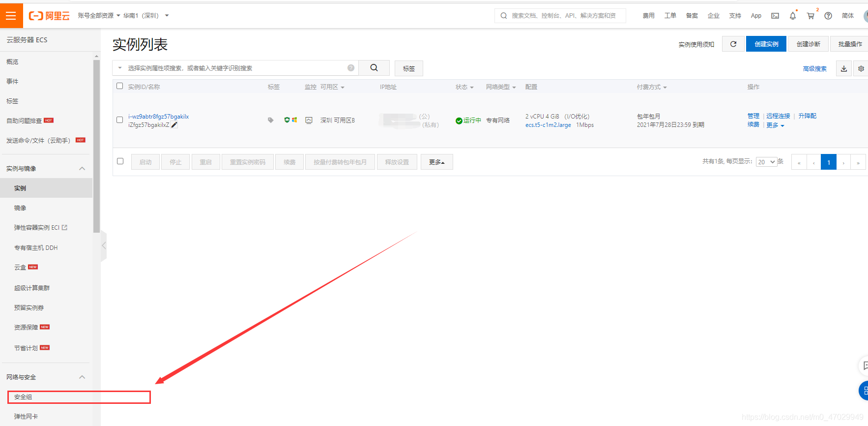Screen dimensions: 868x426
Task: Collapse the left sidebar with arrow handle
Action: click(x=104, y=245)
